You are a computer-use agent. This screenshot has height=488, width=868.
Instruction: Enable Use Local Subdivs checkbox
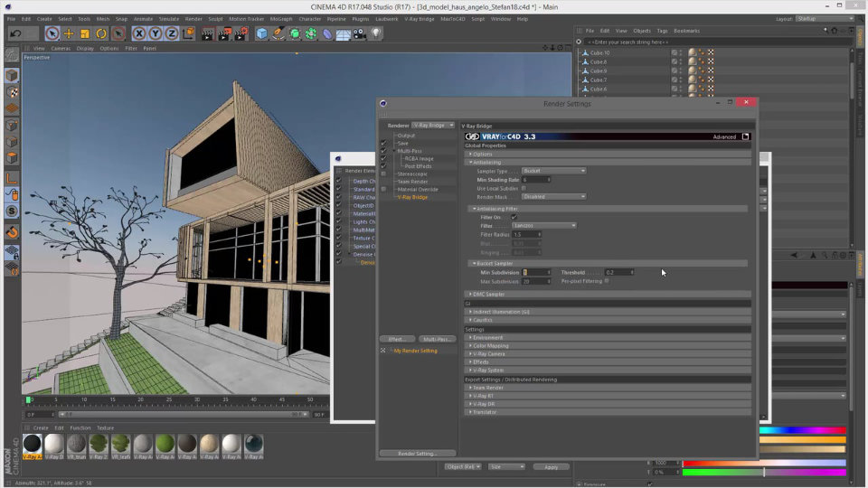[524, 189]
